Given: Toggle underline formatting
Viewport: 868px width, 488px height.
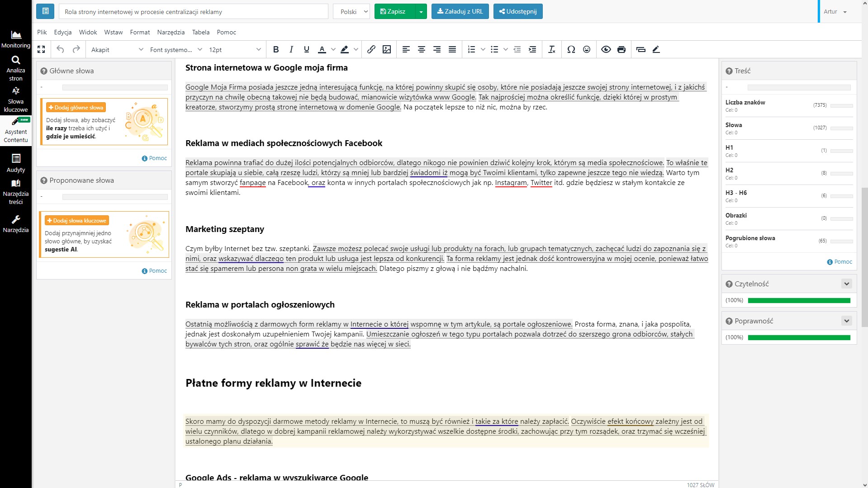Looking at the screenshot, I should [x=307, y=49].
